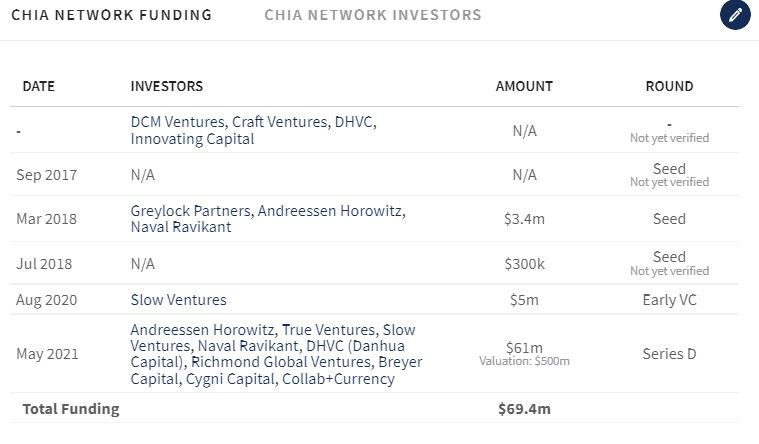Click the Round column header
This screenshot has width=759, height=444.
click(x=669, y=86)
